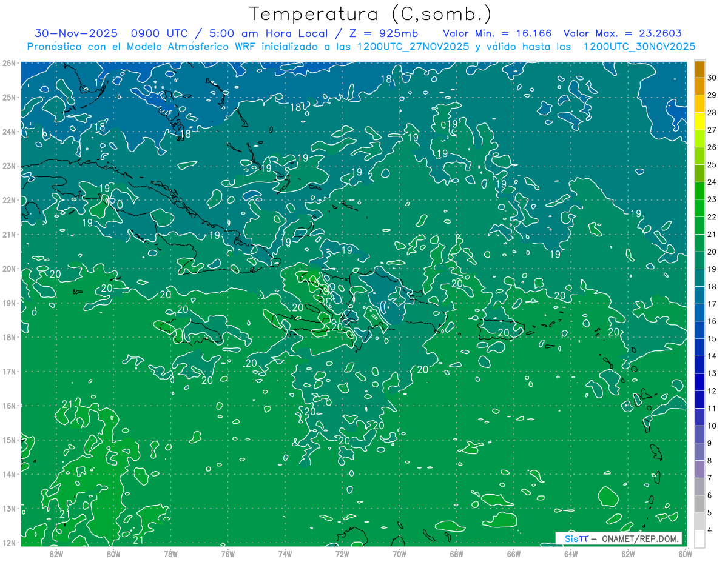
Task: Click the '62W' longitude axis label
Action: coord(628,553)
